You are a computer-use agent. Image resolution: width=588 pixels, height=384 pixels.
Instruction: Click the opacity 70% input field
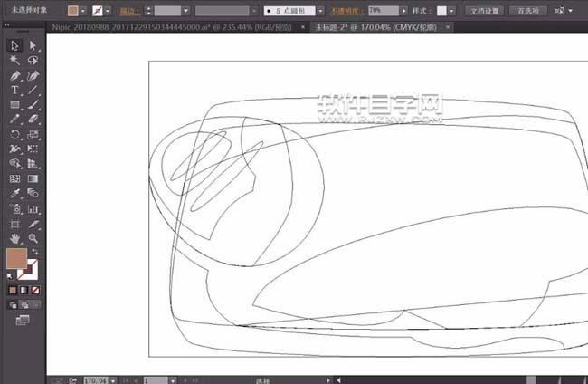click(x=384, y=11)
